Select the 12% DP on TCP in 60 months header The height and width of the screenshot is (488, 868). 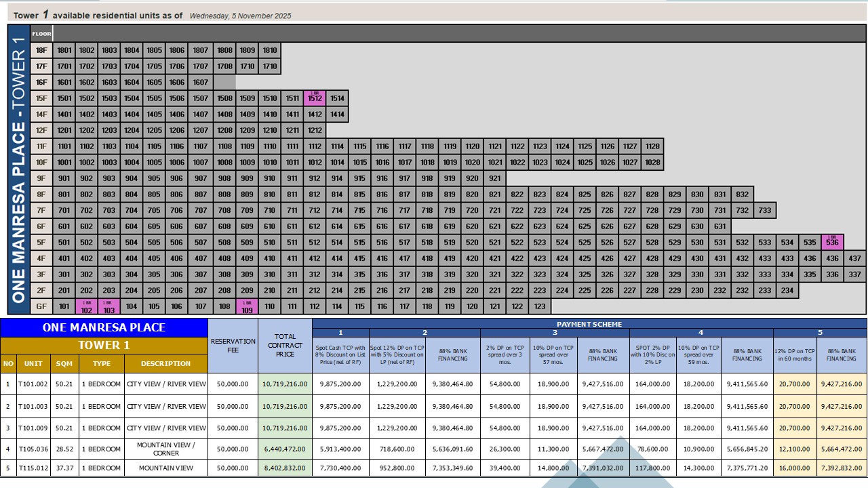pos(795,355)
